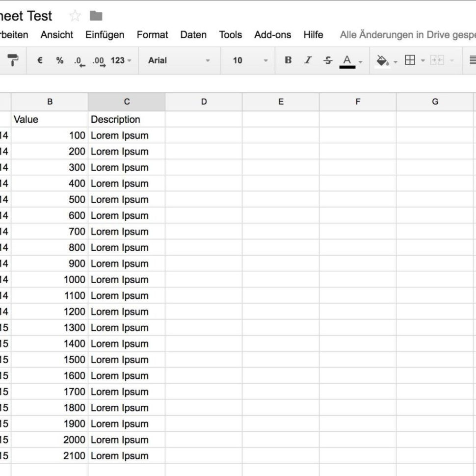The width and height of the screenshot is (476, 476).
Task: Select the cell containing 2100
Action: 50,456
